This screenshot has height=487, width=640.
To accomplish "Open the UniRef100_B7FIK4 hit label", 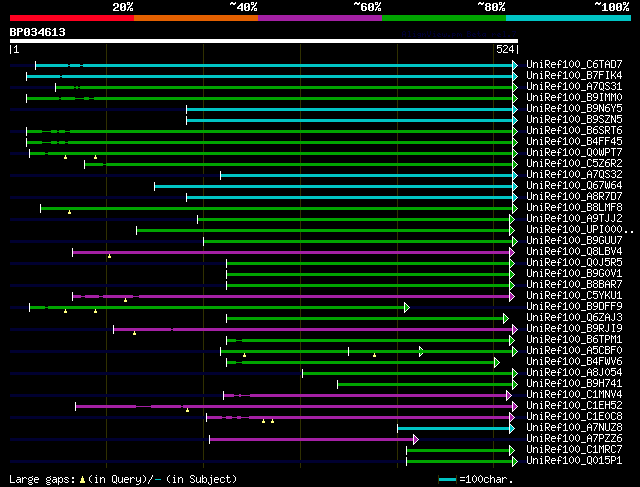I will (x=574, y=76).
